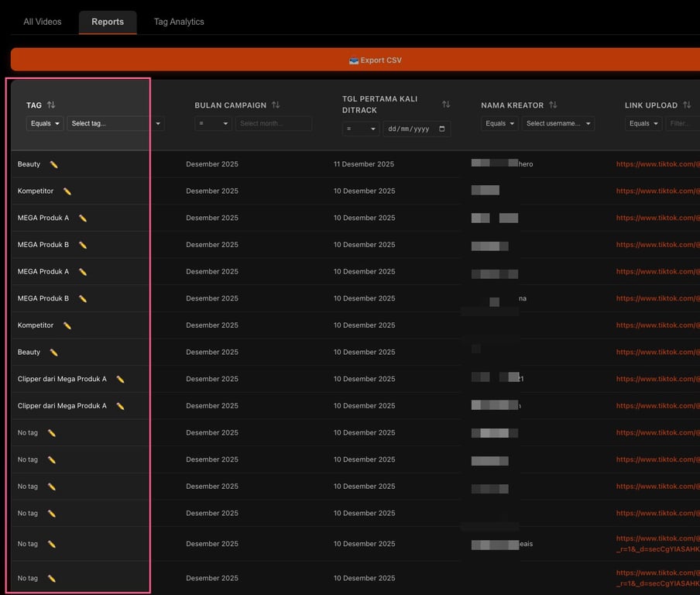
Task: Switch to the All Videos tab
Action: [x=43, y=22]
